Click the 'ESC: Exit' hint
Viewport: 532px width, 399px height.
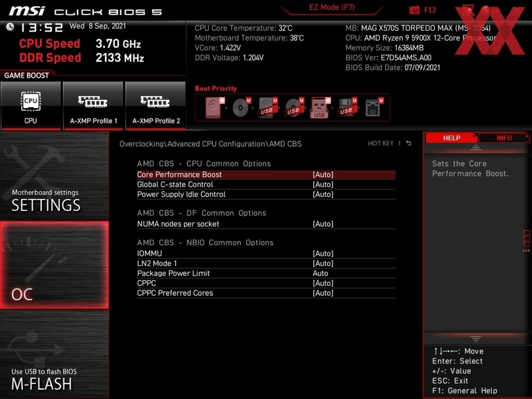point(450,381)
